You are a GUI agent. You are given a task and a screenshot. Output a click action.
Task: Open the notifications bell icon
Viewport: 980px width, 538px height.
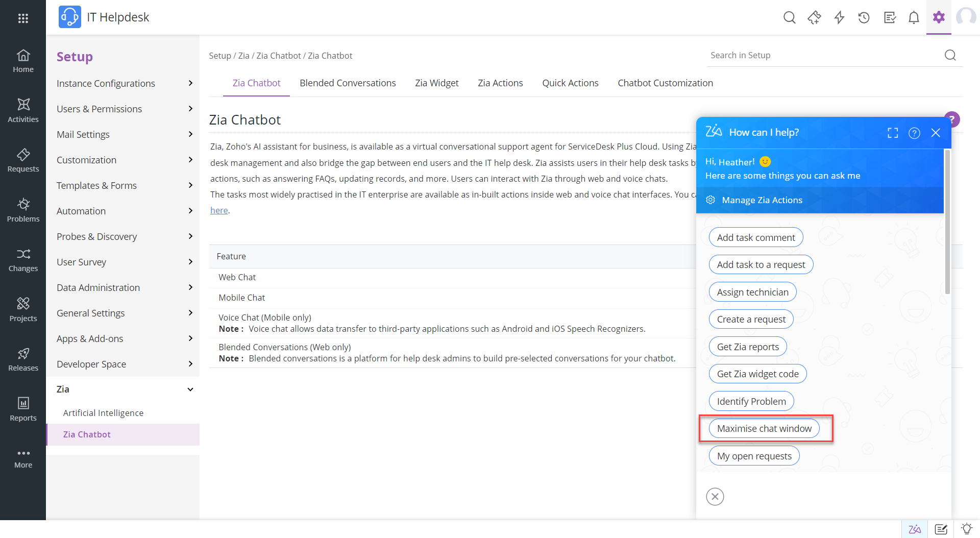(x=914, y=18)
